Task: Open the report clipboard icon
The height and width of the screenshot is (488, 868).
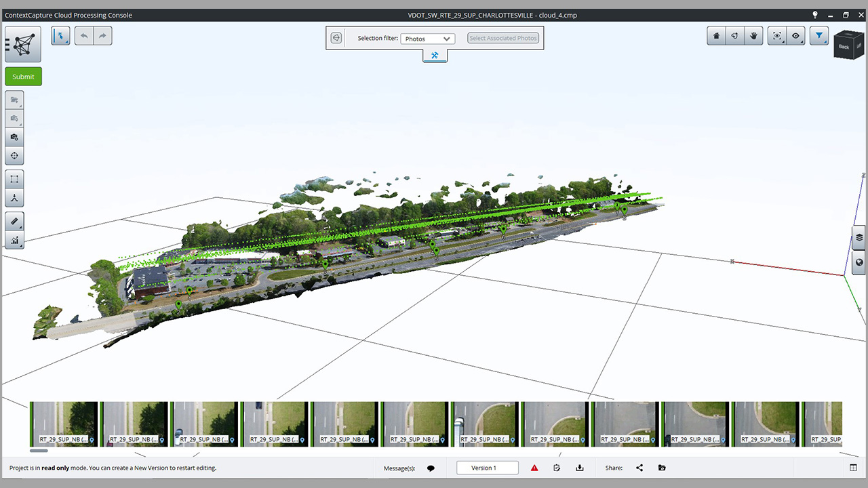Action: 557,468
